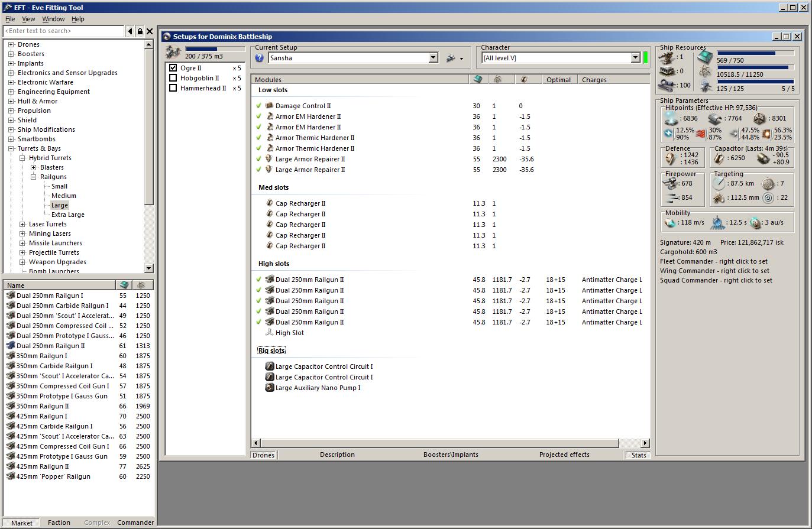Click the drone bandwidth icon in Ship Resources
This screenshot has width=812, height=529.
(704, 86)
